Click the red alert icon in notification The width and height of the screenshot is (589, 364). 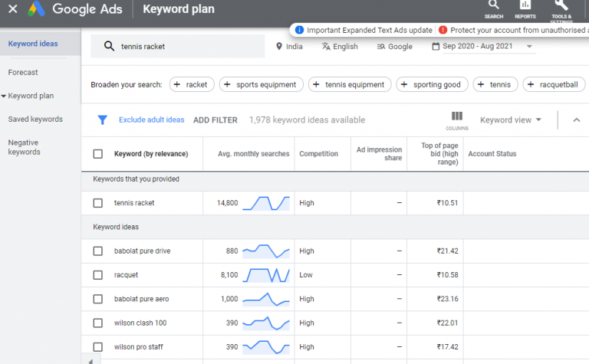coord(443,30)
